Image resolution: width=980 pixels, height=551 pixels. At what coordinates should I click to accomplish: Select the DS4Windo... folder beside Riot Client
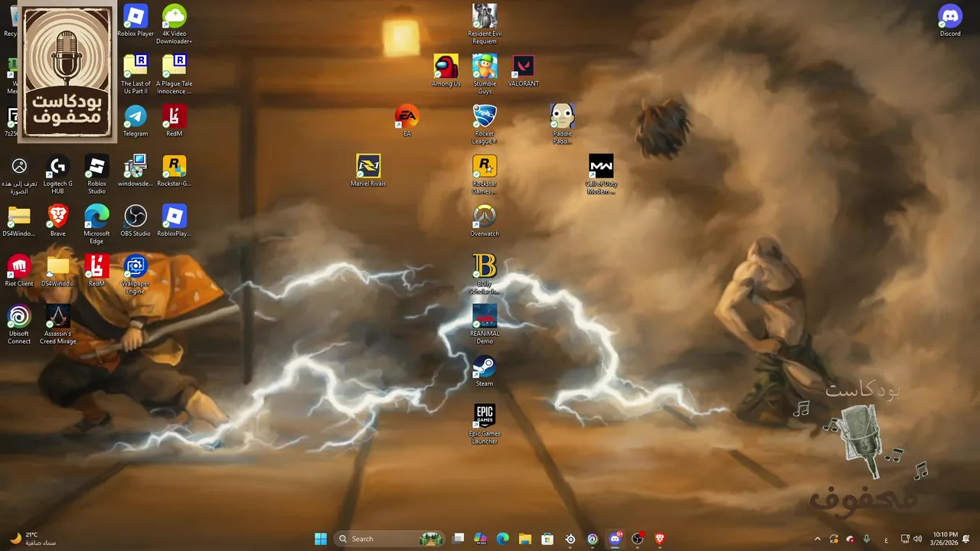57,271
